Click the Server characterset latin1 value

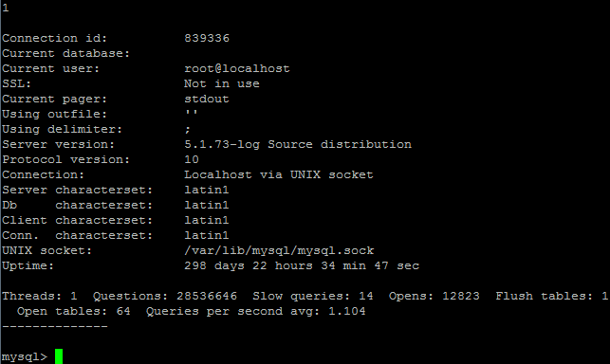tap(207, 190)
